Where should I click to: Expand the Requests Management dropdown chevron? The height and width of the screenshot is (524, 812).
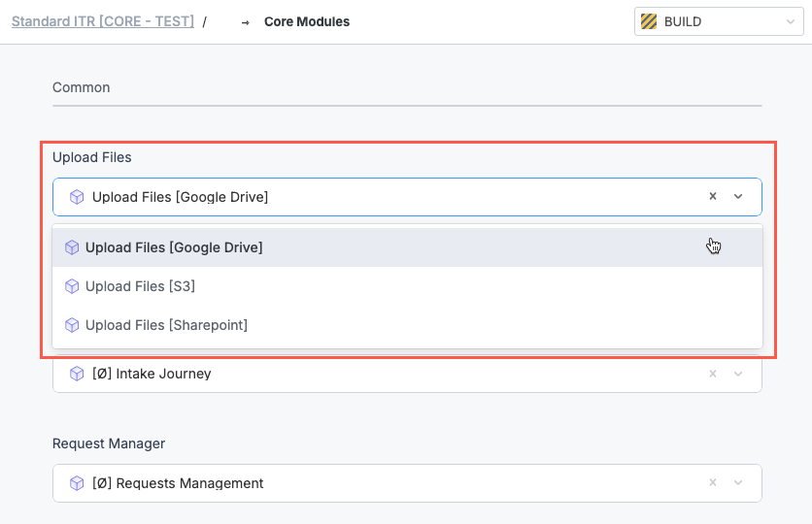click(738, 482)
